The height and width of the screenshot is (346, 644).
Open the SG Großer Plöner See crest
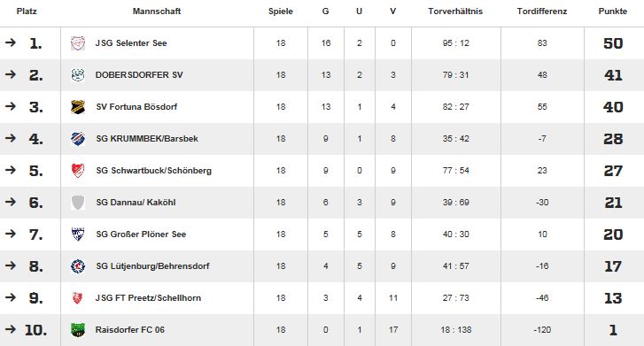coord(78,234)
